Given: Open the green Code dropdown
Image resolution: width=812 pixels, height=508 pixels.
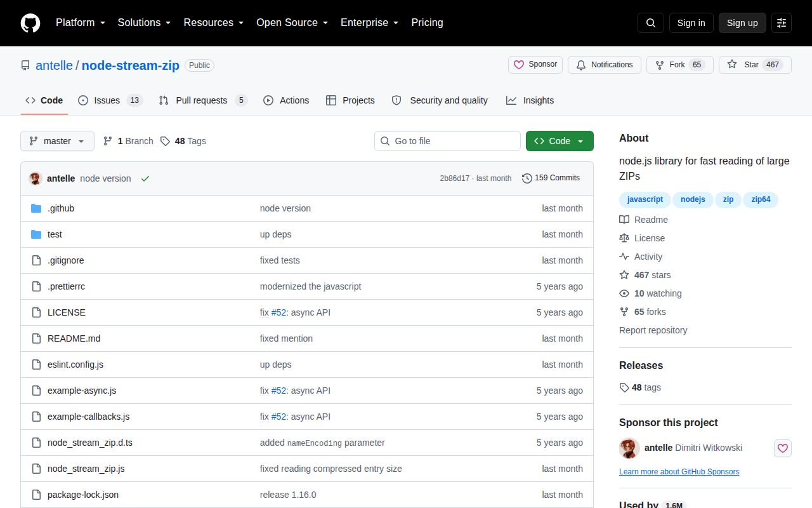Looking at the screenshot, I should pos(560,141).
